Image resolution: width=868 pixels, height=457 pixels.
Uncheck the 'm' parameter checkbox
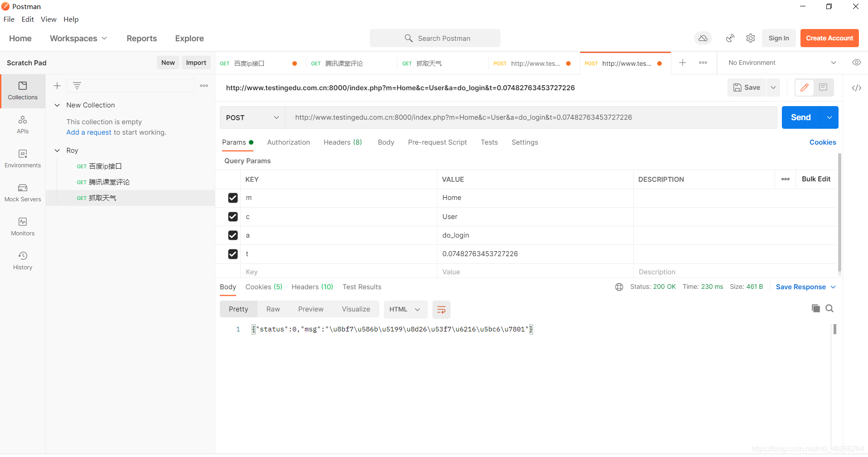coord(233,198)
